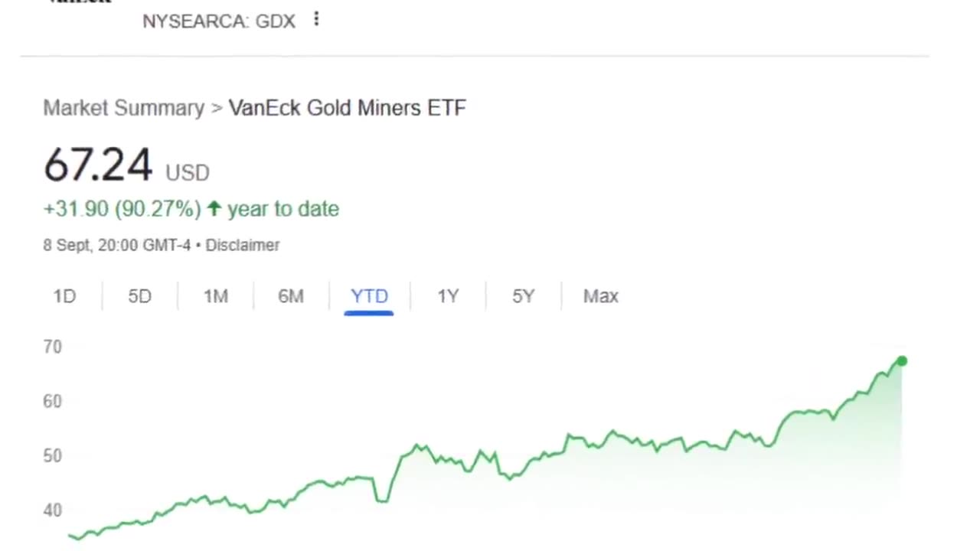980x551 pixels.
Task: Click the +31.90 (90.27%) change figure
Action: (122, 209)
